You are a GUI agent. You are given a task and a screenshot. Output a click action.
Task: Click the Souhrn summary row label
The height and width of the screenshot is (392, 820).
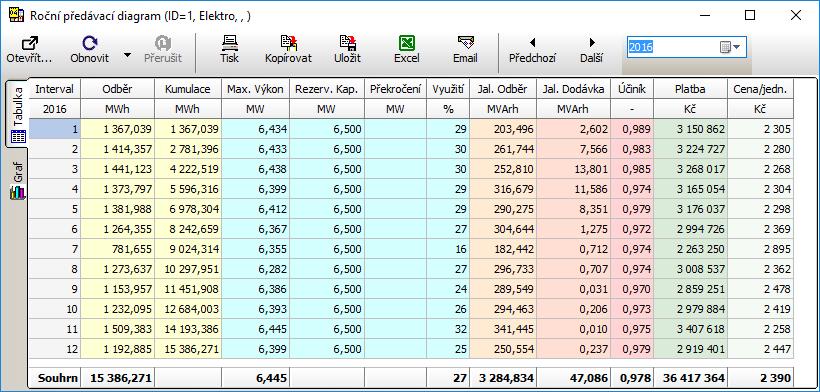pos(54,377)
